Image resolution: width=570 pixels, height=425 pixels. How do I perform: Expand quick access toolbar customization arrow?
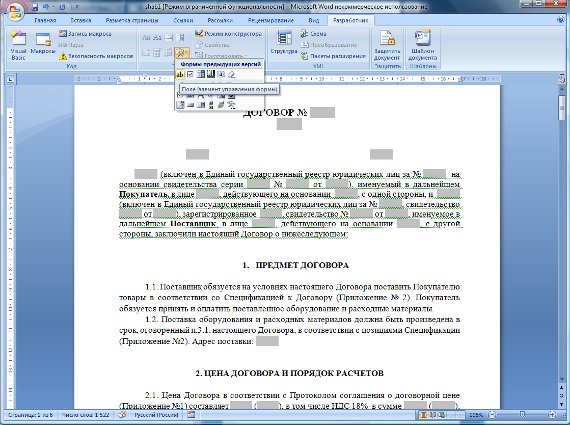(77, 7)
